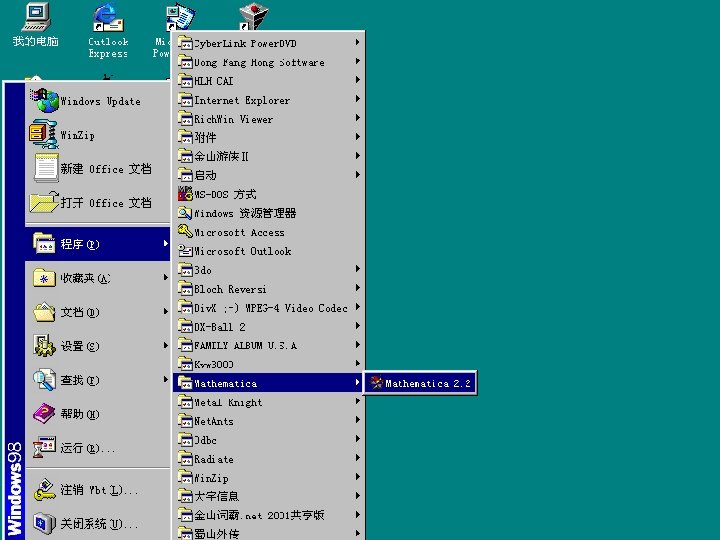Click the 金山游侠II folder icon
Image resolution: width=720 pixels, height=540 pixels.
(185, 156)
